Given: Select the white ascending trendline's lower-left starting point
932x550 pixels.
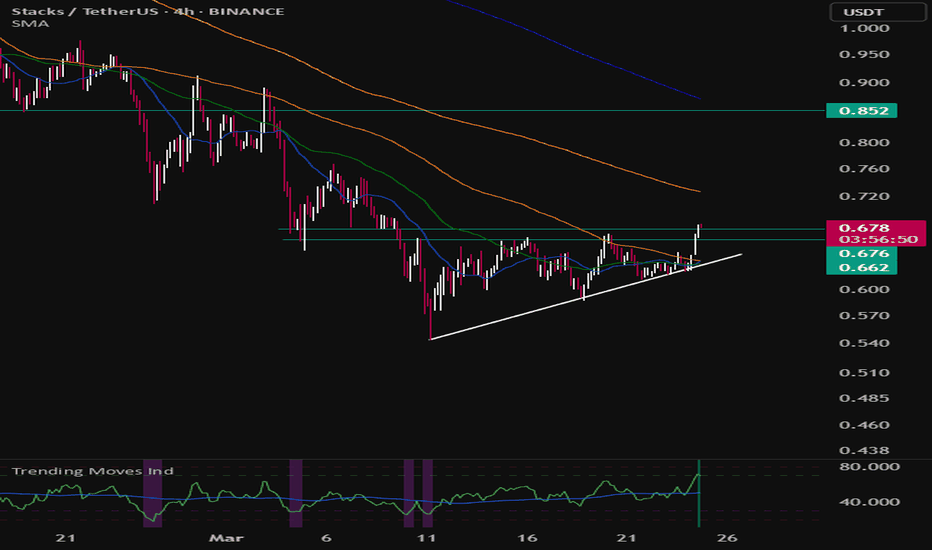Looking at the screenshot, I should pyautogui.click(x=430, y=340).
